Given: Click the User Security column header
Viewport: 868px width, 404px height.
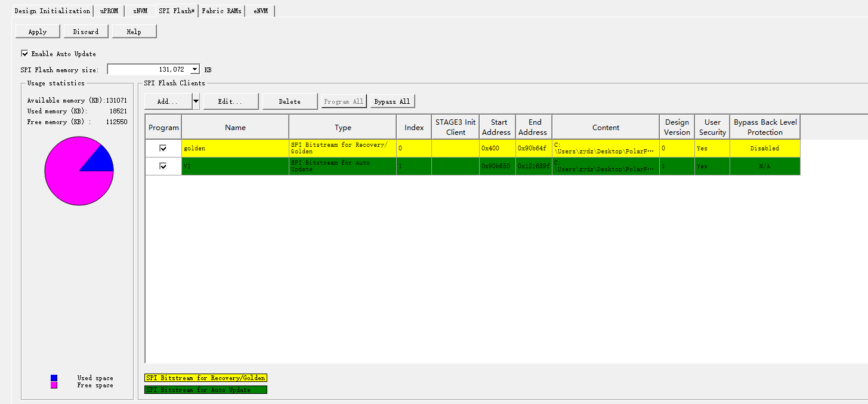Looking at the screenshot, I should (x=712, y=127).
